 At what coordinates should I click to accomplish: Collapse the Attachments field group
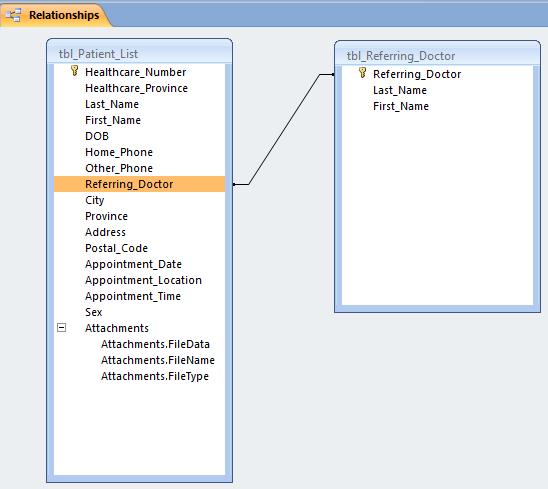tap(62, 328)
